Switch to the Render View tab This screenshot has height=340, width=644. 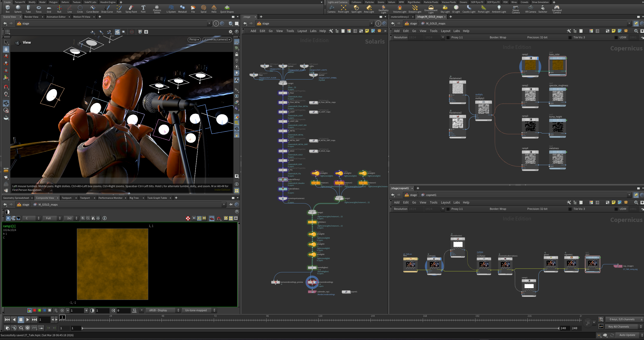pyautogui.click(x=32, y=17)
